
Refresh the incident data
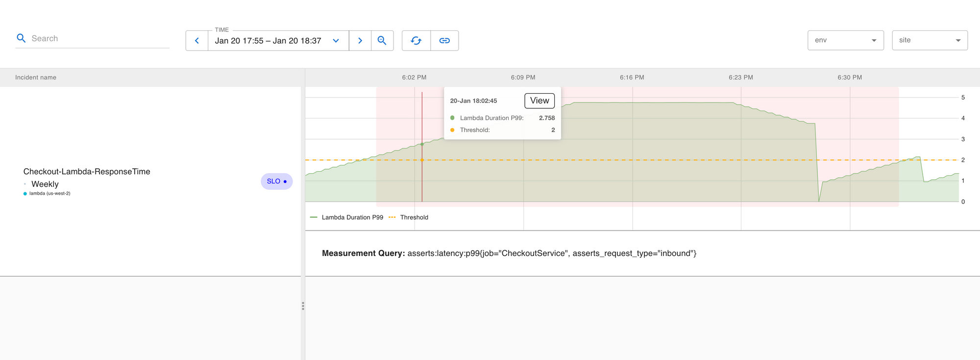coord(416,41)
